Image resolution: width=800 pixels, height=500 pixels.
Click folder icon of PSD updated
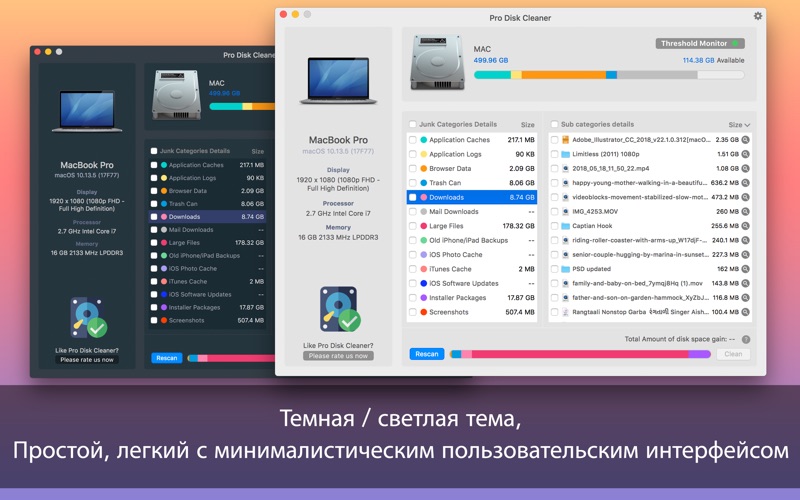coord(565,269)
